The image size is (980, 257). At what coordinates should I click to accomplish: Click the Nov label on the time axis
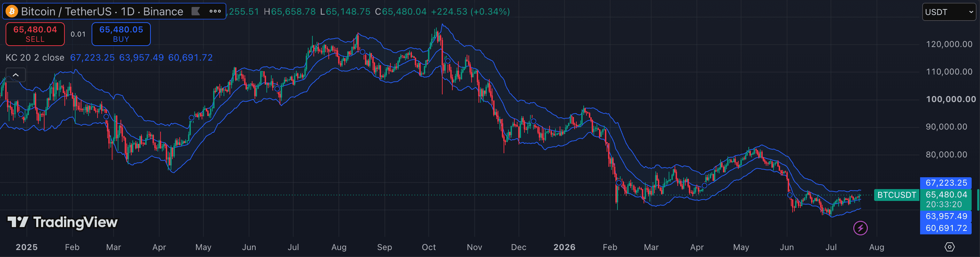(x=474, y=247)
